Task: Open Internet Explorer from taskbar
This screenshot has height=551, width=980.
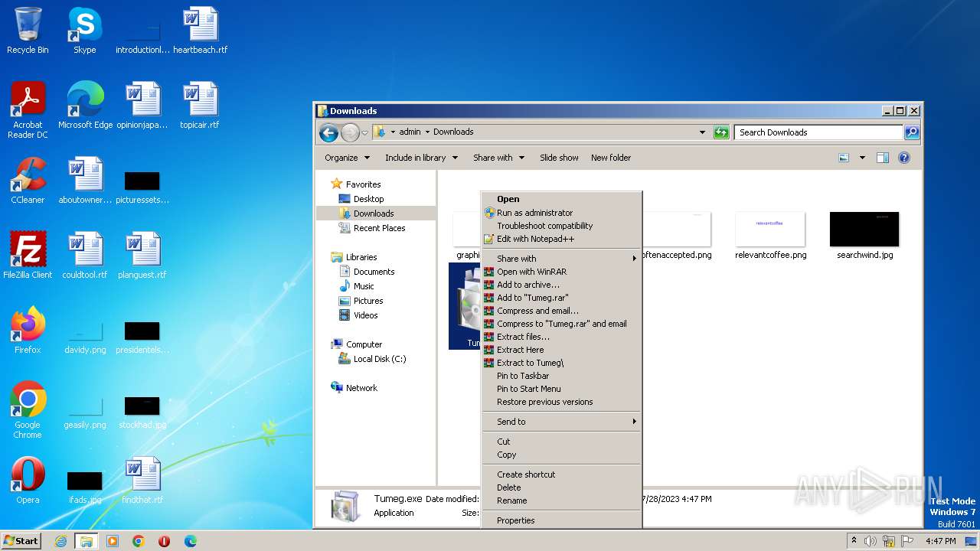Action: 60,541
